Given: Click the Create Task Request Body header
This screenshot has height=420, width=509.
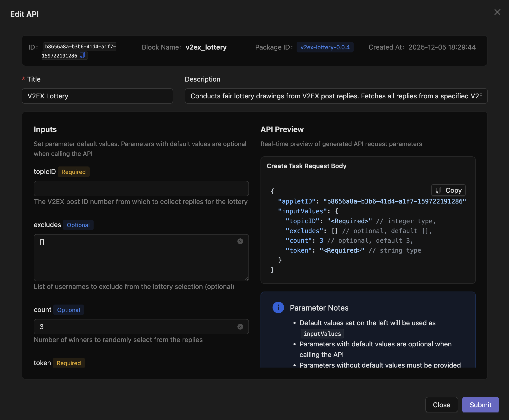Looking at the screenshot, I should (x=306, y=166).
